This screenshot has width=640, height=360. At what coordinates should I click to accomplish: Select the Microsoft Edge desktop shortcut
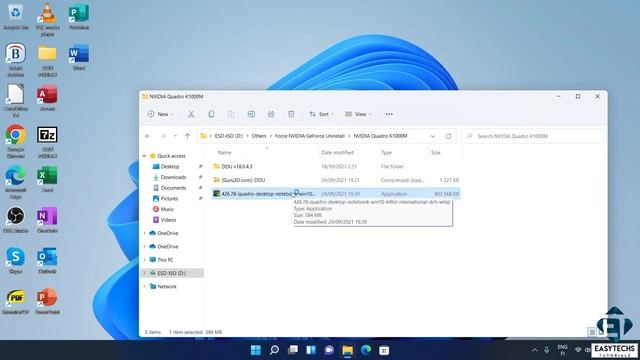pyautogui.click(x=16, y=182)
